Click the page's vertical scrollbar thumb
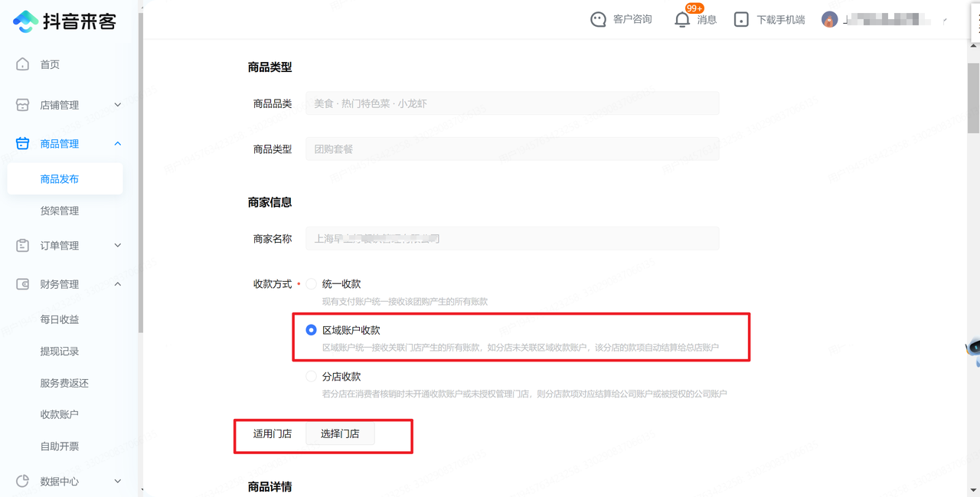Viewport: 980px width, 497px height. pos(974,92)
